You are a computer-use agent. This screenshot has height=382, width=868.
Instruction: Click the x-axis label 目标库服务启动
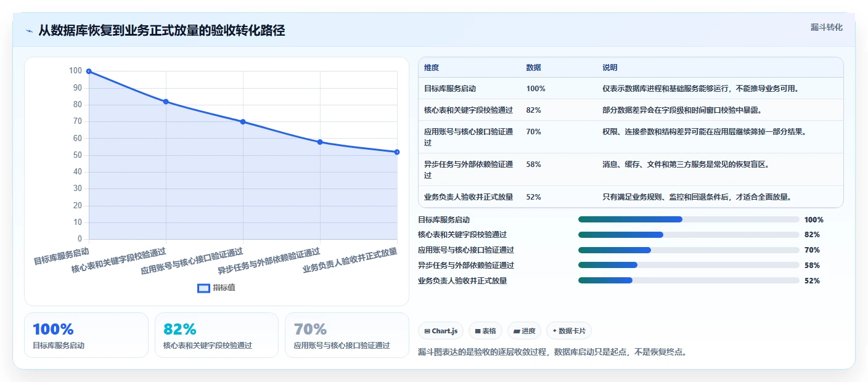pyautogui.click(x=62, y=256)
